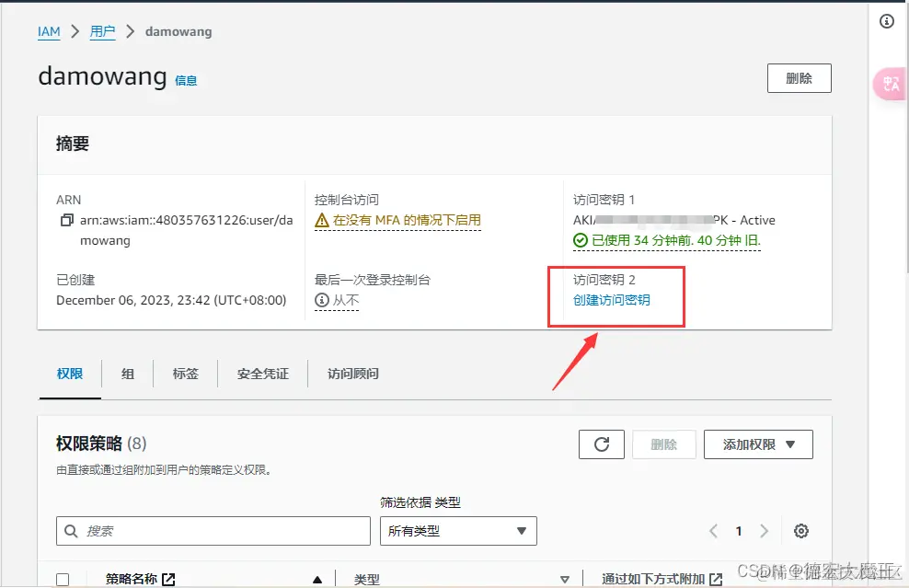Switch to the 访问顾问 tab
The width and height of the screenshot is (909, 588).
click(x=353, y=374)
